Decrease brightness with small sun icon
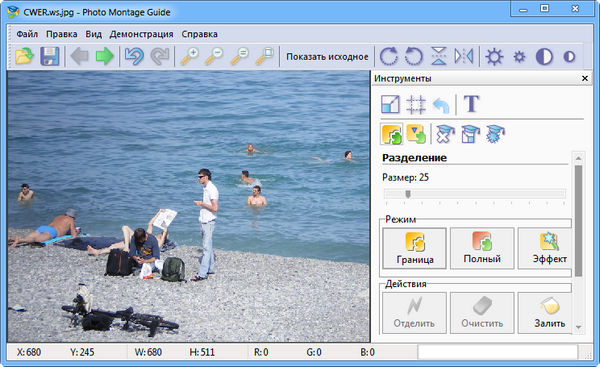600x367 pixels. click(x=519, y=57)
